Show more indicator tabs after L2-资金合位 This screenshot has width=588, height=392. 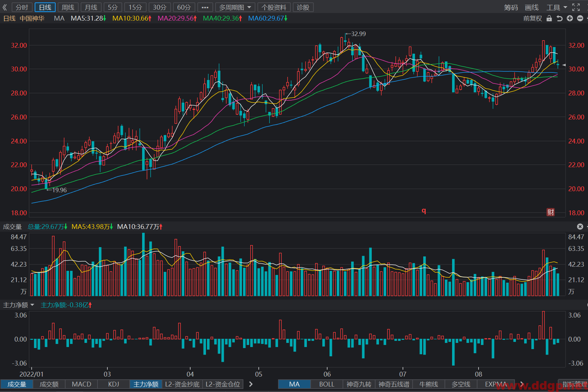251,384
